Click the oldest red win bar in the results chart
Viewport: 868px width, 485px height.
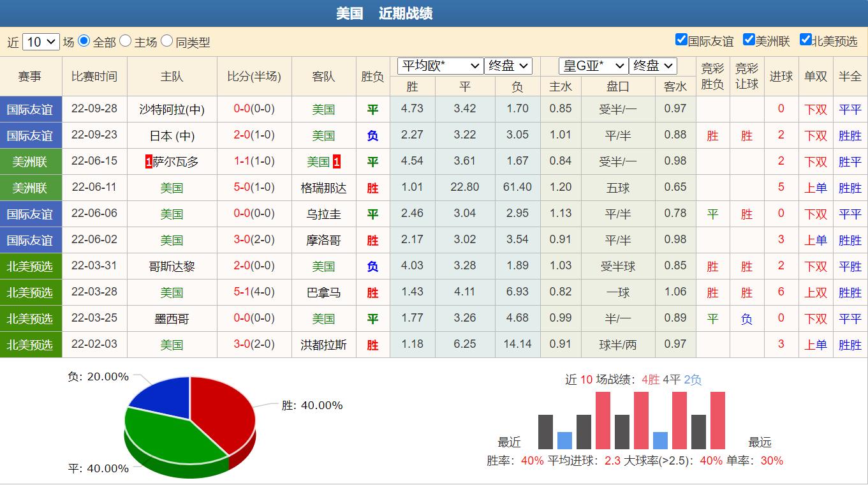pyautogui.click(x=717, y=421)
